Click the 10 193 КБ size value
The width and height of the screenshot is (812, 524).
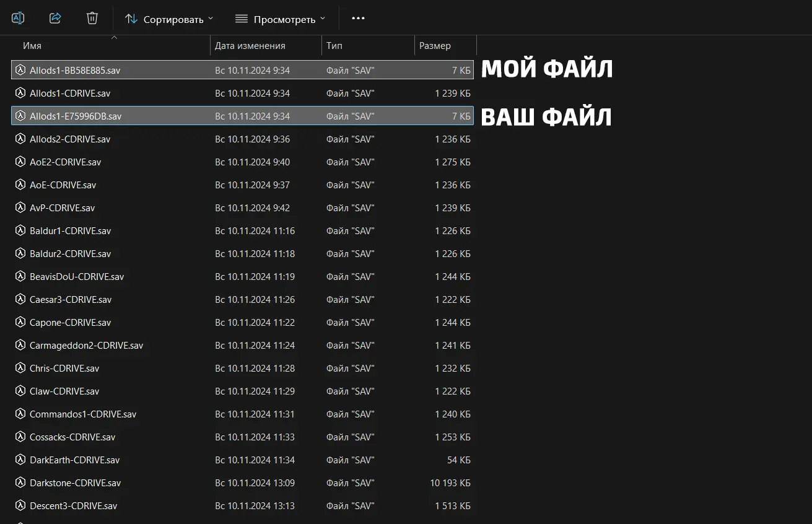point(450,483)
